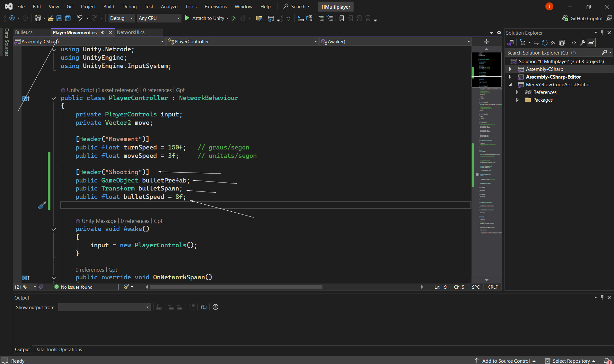Click Collapse All in Solution Explorer
Screen dimensions: 614x364
pyautogui.click(x=553, y=43)
